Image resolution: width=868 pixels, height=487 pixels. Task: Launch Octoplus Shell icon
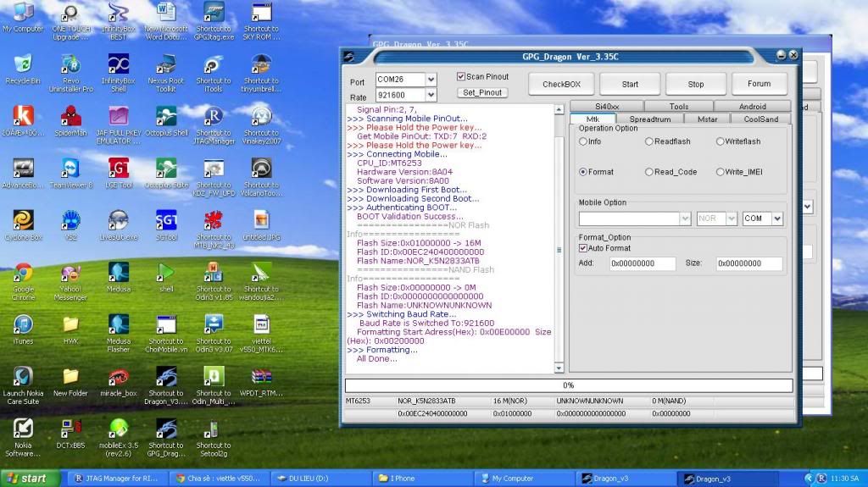(166, 121)
